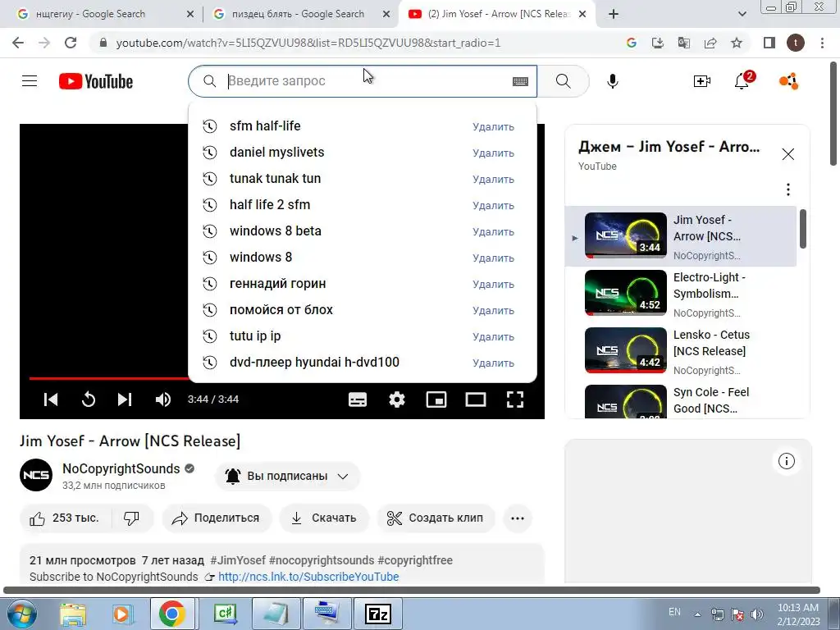Toggle subtitles in the video player
The height and width of the screenshot is (630, 840).
(x=358, y=399)
